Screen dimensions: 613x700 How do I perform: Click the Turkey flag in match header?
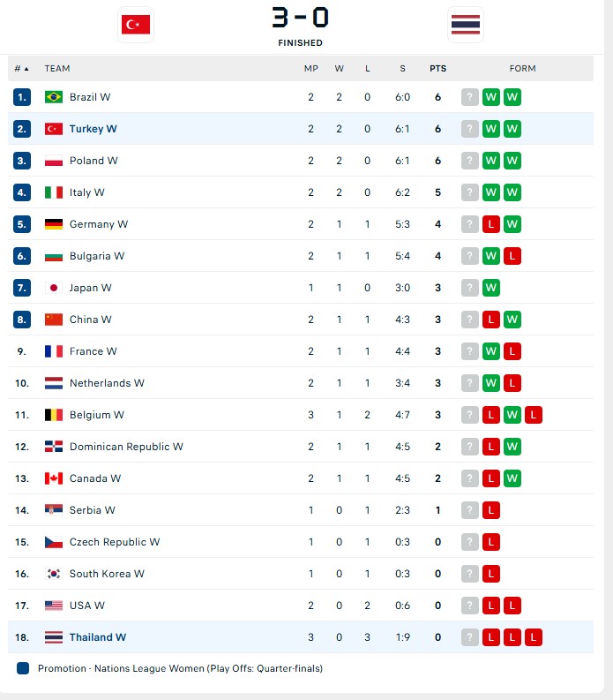point(136,25)
